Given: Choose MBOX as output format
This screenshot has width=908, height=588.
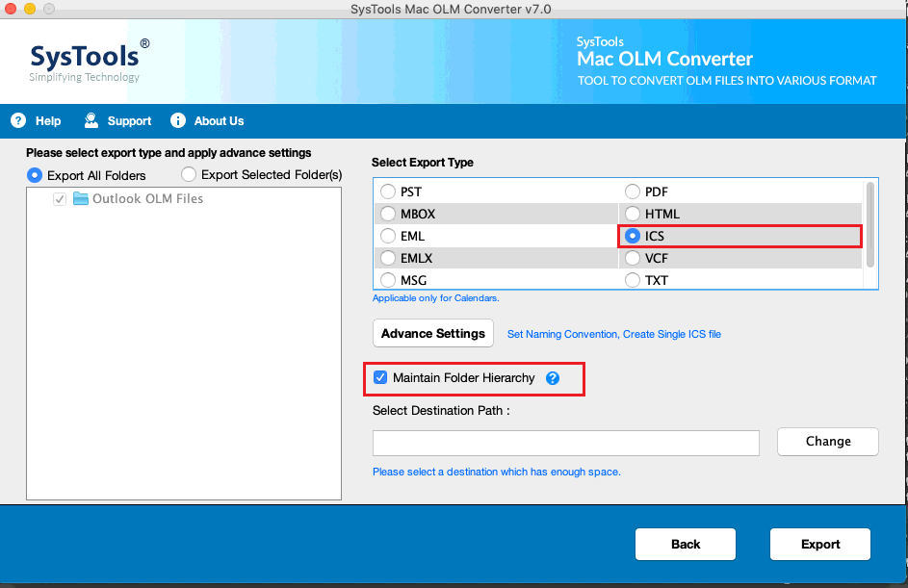Looking at the screenshot, I should 388,214.
